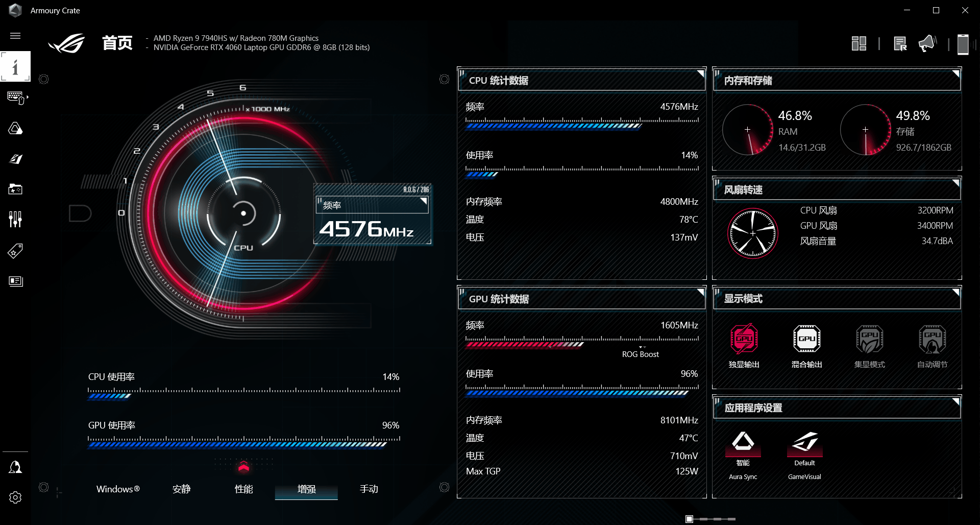Screen dimensions: 980x525
Task: Click the RAM usage 46.8% gauge
Action: (x=748, y=130)
